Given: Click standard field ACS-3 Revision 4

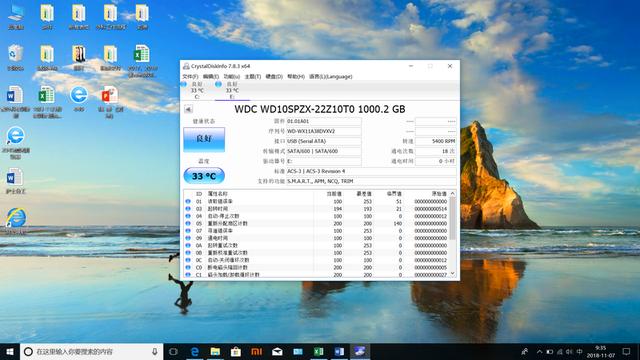Looking at the screenshot, I should (371, 171).
